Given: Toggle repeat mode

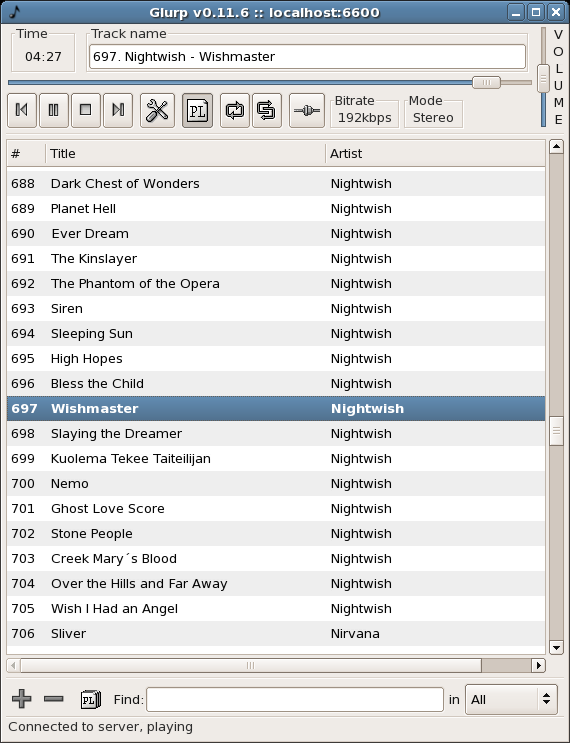Looking at the screenshot, I should (x=235, y=110).
